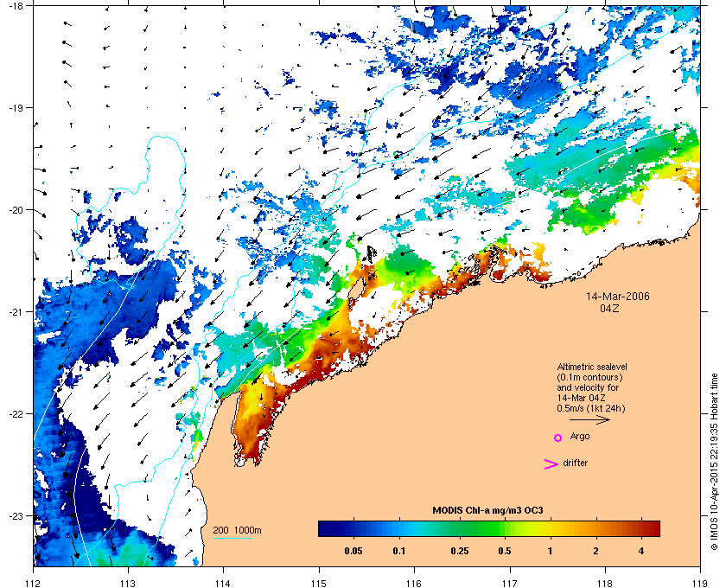Click the longitude axis label 113
Image resolution: width=726 pixels, height=588 pixels.
pyautogui.click(x=128, y=583)
